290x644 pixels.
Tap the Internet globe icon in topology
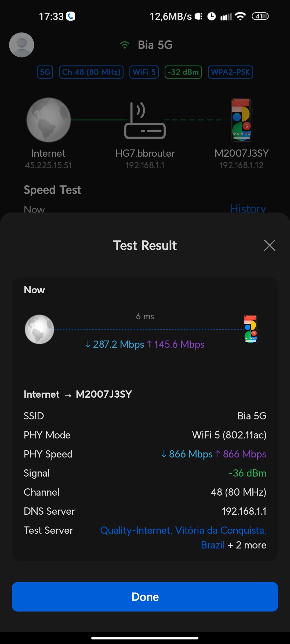click(49, 120)
